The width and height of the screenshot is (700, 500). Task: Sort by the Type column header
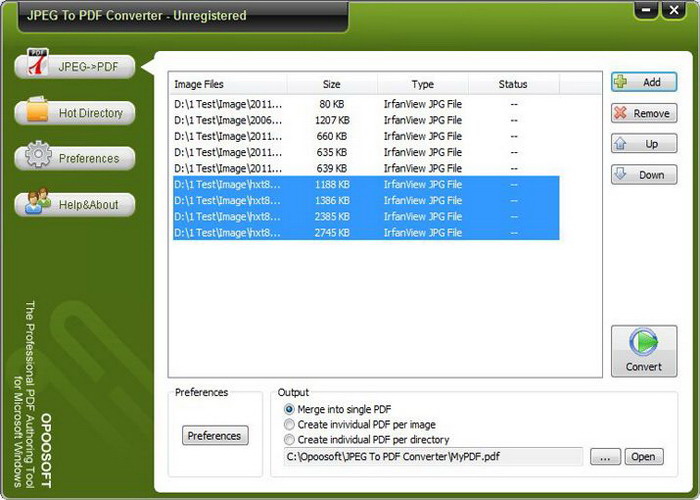[423, 84]
